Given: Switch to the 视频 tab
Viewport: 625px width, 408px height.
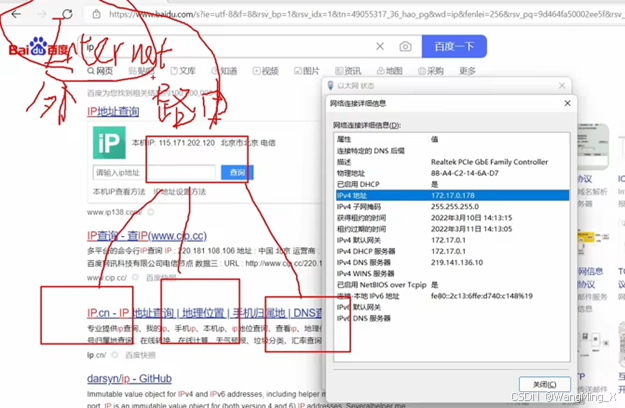Looking at the screenshot, I should pos(266,71).
